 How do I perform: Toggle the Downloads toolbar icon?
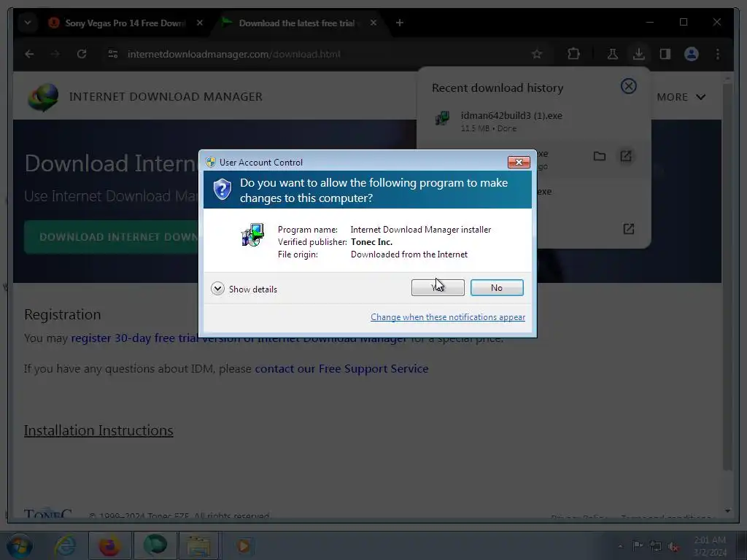click(x=639, y=54)
